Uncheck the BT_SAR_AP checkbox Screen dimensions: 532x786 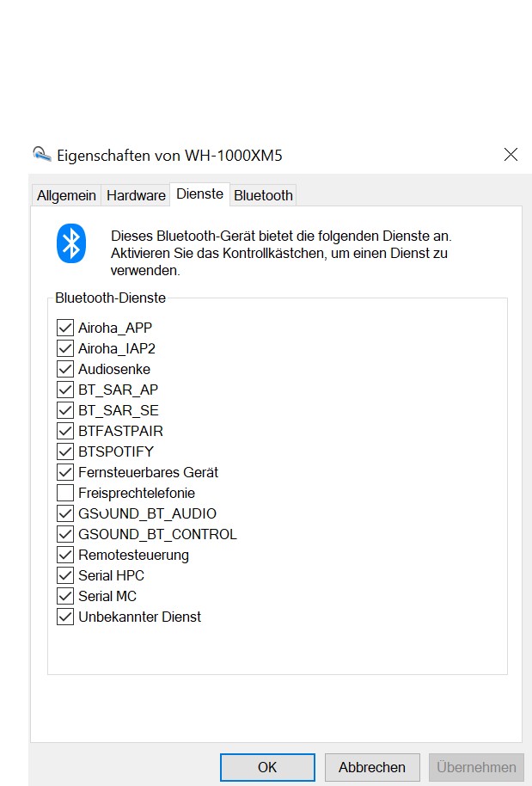pyautogui.click(x=65, y=390)
